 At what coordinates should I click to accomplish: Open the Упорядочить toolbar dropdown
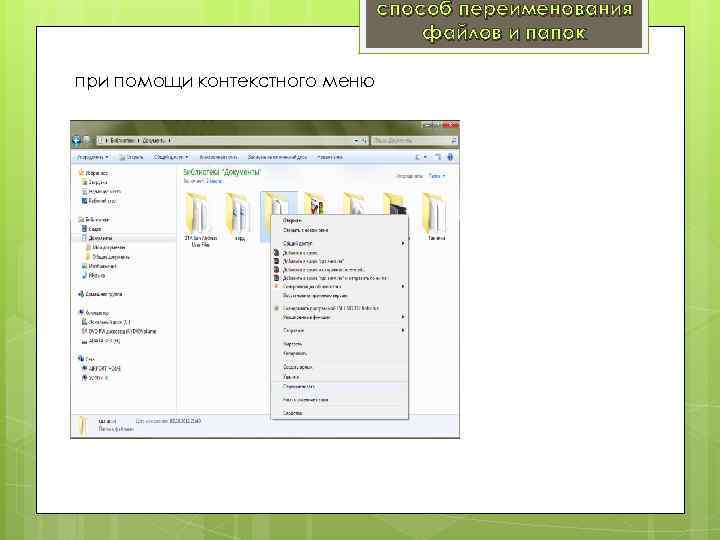tap(92, 157)
